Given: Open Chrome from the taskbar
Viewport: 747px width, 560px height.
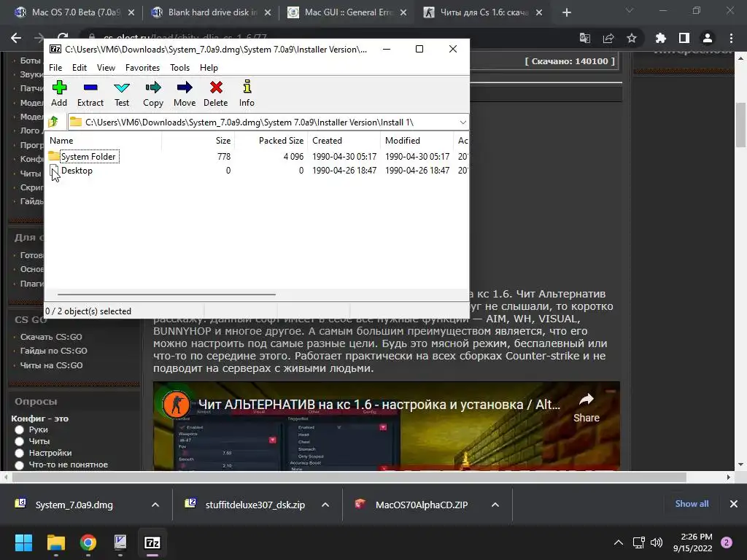Looking at the screenshot, I should tap(88, 542).
